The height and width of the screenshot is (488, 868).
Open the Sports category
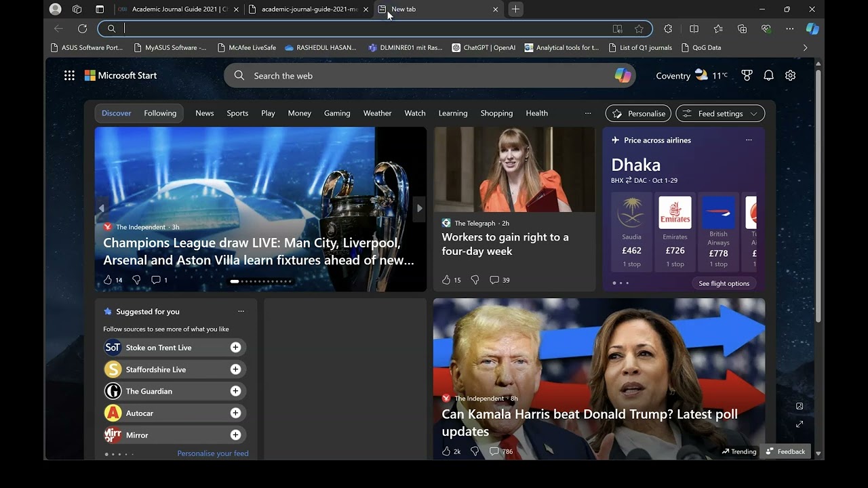click(237, 113)
